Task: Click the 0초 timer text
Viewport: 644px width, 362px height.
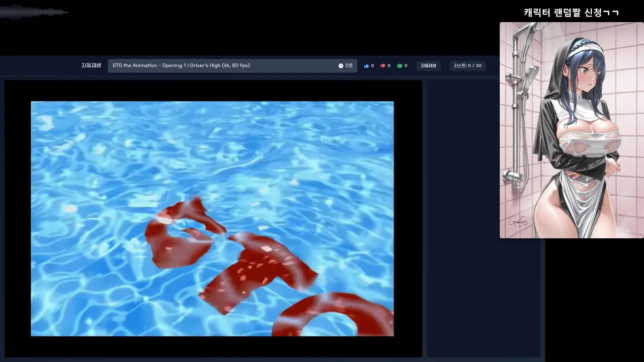Action: (x=349, y=66)
